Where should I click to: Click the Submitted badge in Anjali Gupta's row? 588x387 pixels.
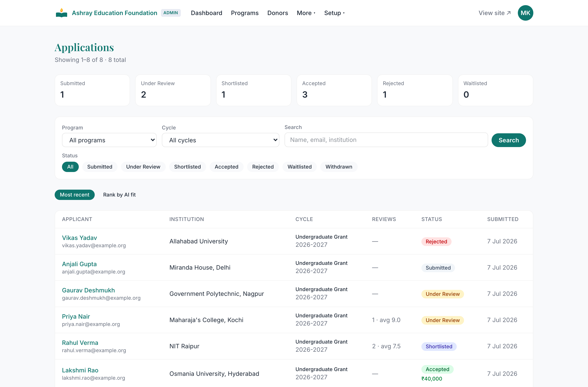pos(438,268)
